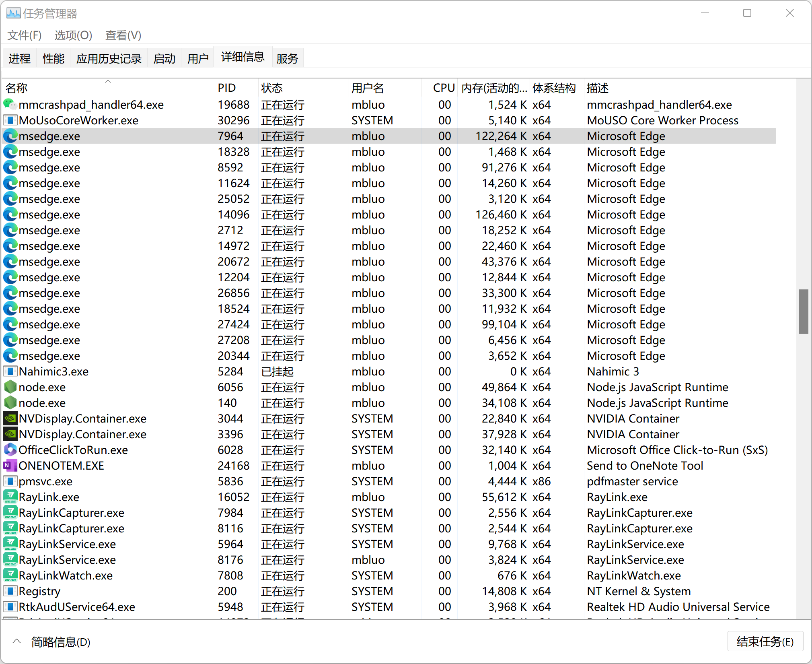Select the PID 18328 cell

coord(234,152)
